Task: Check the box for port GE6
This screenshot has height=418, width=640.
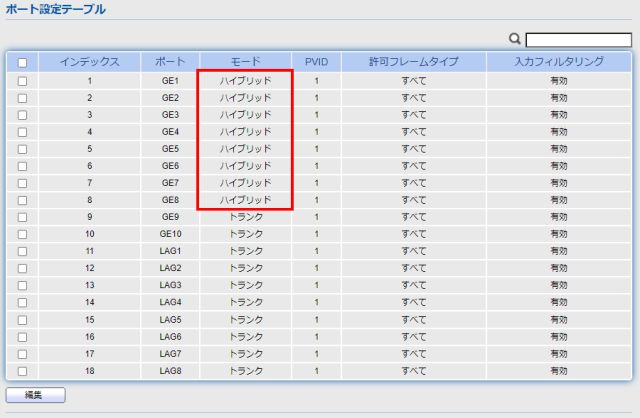Action: click(22, 167)
